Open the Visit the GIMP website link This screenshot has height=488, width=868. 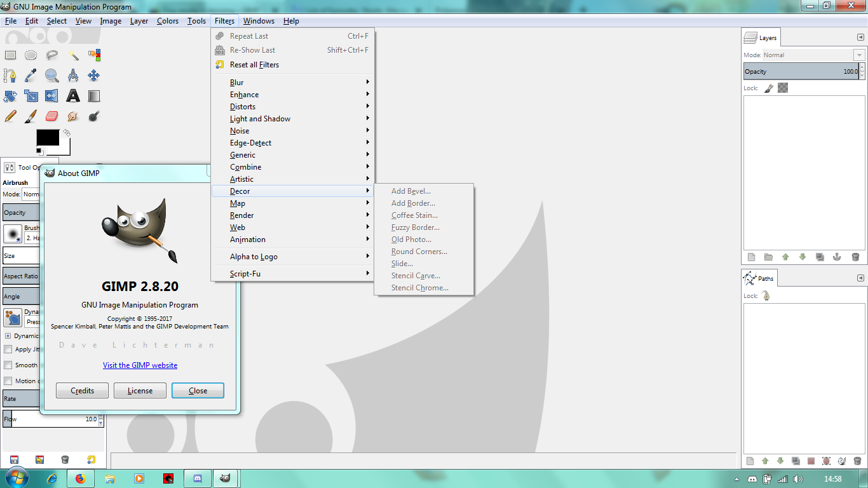140,365
